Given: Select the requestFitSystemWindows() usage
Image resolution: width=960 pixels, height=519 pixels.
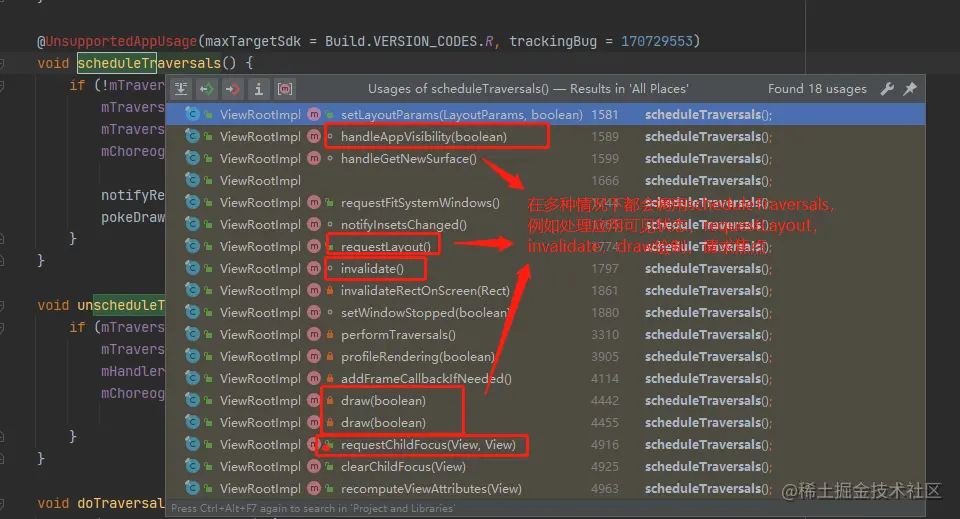Looking at the screenshot, I should tap(546, 203).
